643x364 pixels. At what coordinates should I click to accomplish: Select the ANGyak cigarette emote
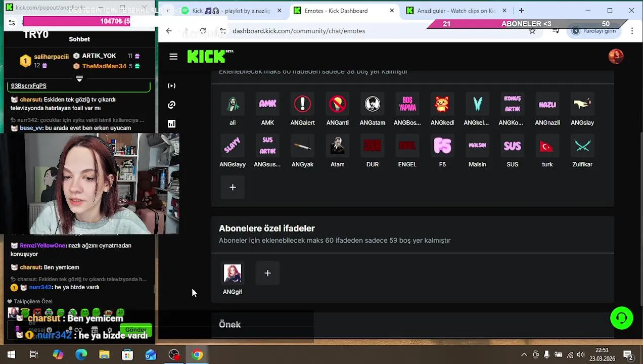click(x=302, y=146)
